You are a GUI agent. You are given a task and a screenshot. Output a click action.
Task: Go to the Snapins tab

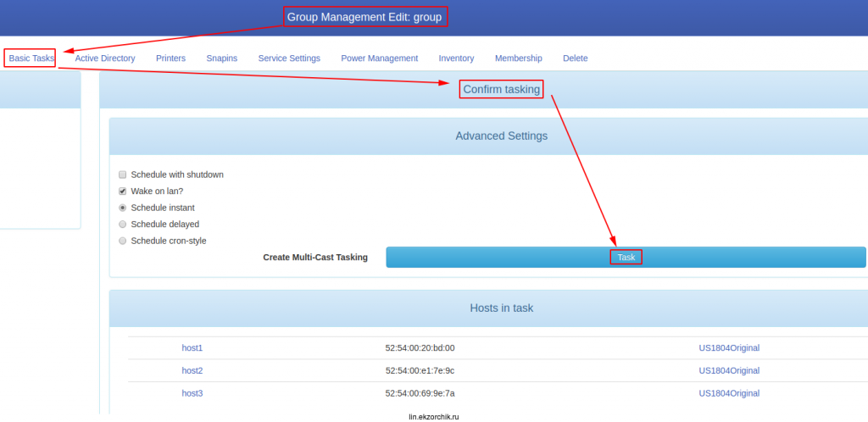coord(221,58)
